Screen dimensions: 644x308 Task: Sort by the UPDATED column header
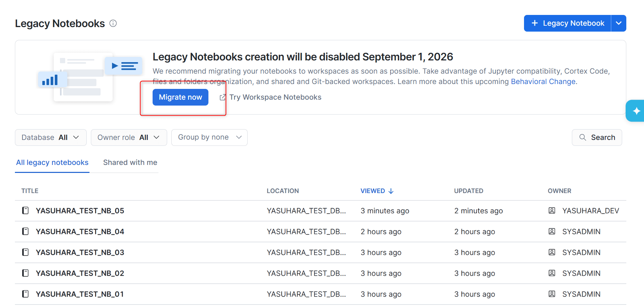point(469,191)
